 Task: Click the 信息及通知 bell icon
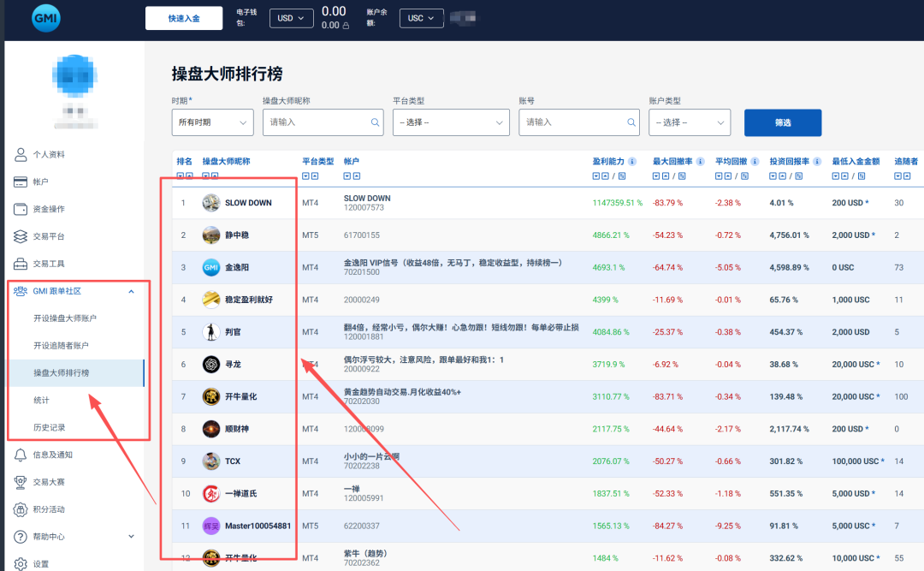[x=21, y=456]
